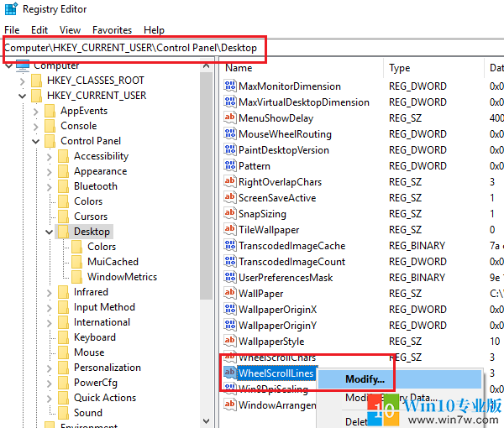Select the Mouse key in tree

pyautogui.click(x=89, y=352)
